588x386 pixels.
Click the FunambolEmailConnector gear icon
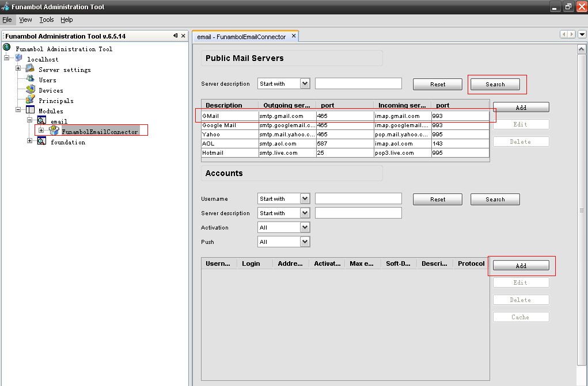pos(54,130)
